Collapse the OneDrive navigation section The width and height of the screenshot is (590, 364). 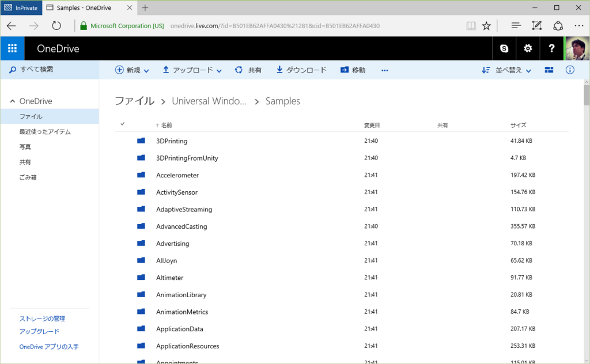13,101
